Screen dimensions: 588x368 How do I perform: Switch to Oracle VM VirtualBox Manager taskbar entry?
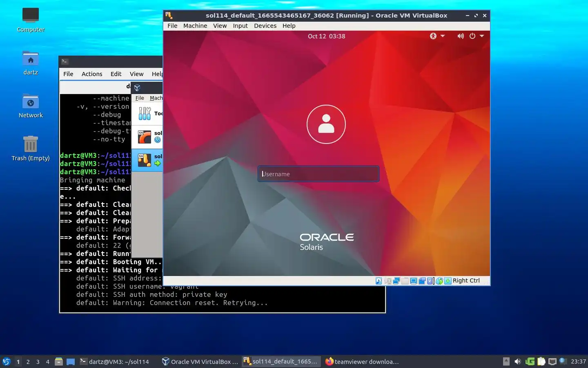[x=200, y=361]
